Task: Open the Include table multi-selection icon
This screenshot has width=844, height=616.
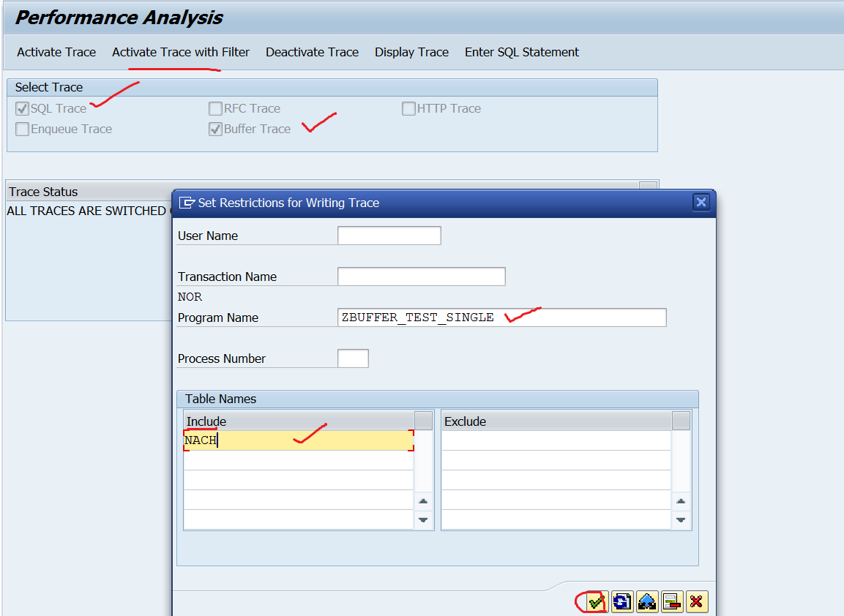Action: point(423,421)
